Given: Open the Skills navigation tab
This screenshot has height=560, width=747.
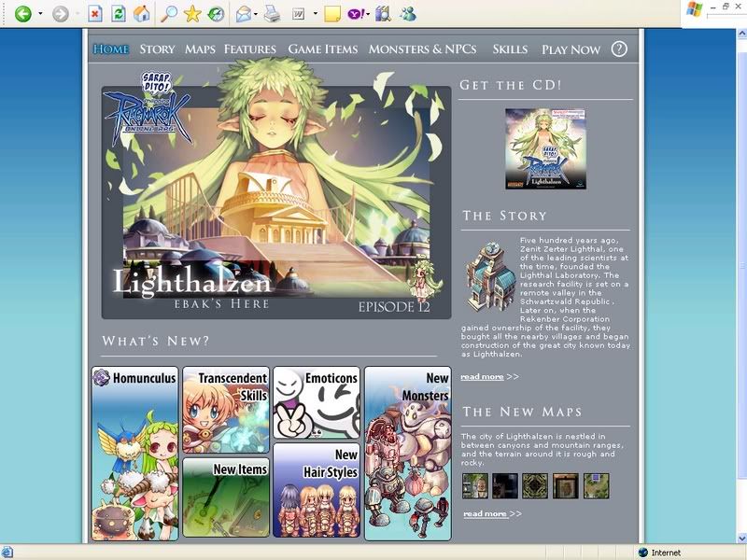Looking at the screenshot, I should (510, 49).
